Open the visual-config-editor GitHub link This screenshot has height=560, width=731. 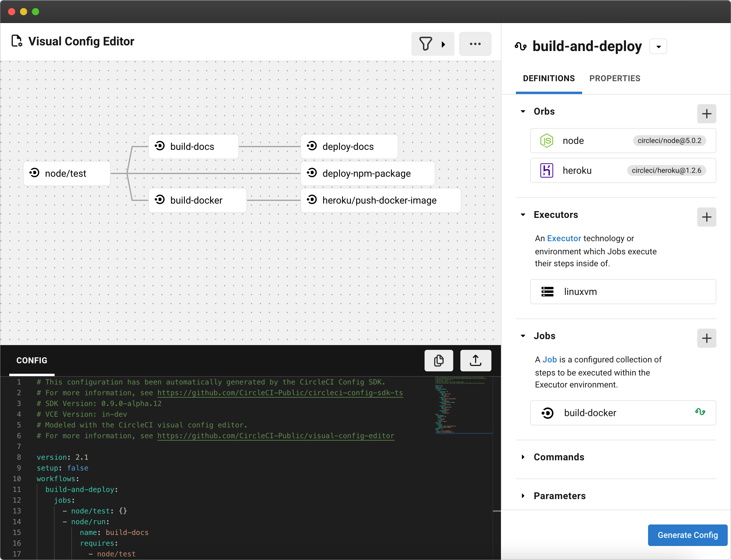275,436
